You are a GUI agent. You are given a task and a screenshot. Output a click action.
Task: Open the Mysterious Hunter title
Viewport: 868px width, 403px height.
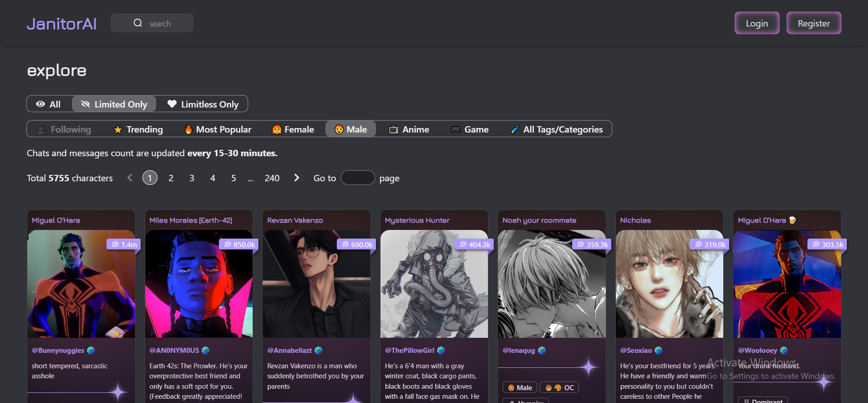(417, 220)
